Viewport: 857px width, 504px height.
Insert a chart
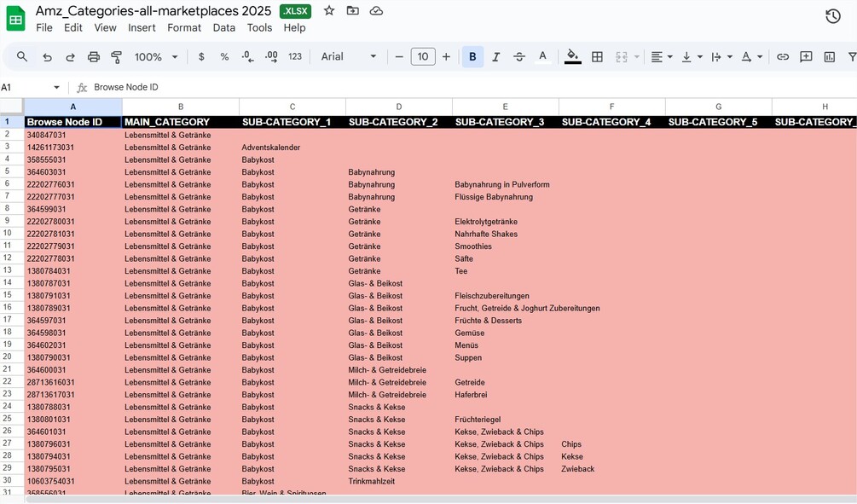[x=829, y=56]
